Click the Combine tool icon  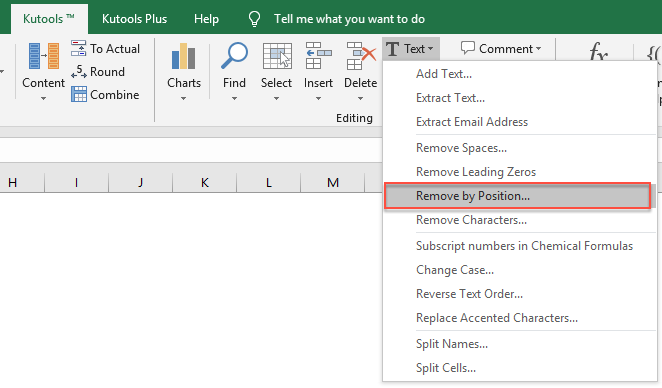pos(79,95)
